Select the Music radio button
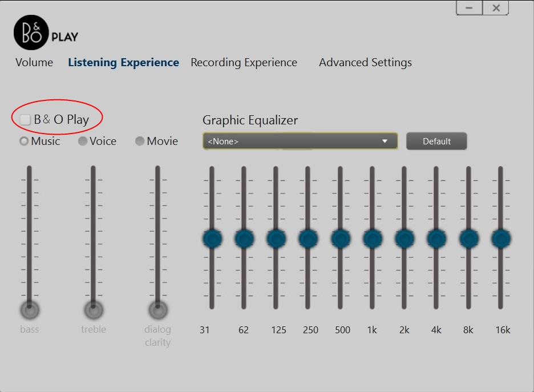 pyautogui.click(x=24, y=141)
